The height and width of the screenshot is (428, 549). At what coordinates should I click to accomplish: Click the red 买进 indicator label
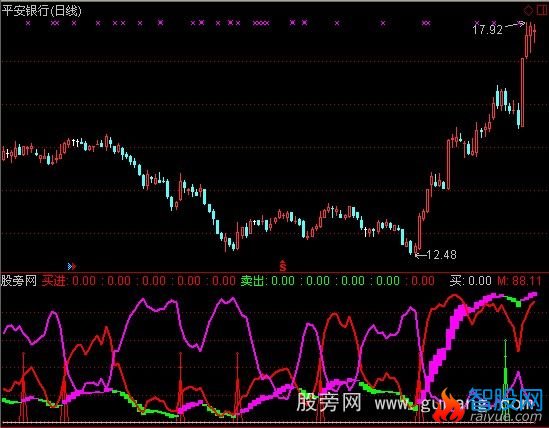click(x=54, y=281)
